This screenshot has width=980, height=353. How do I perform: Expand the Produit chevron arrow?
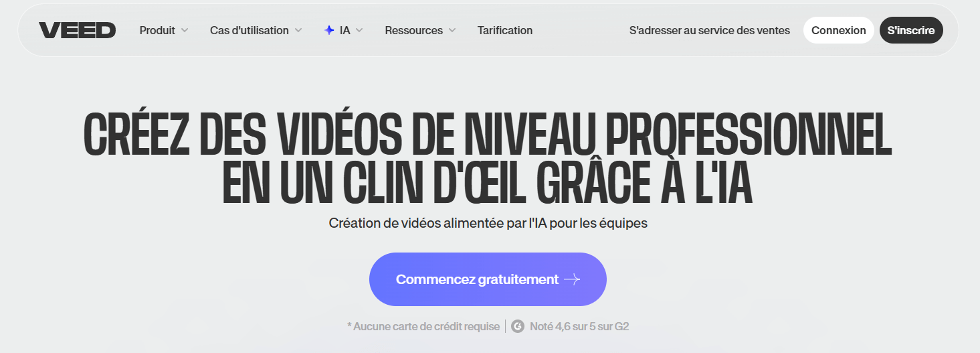[x=185, y=30]
